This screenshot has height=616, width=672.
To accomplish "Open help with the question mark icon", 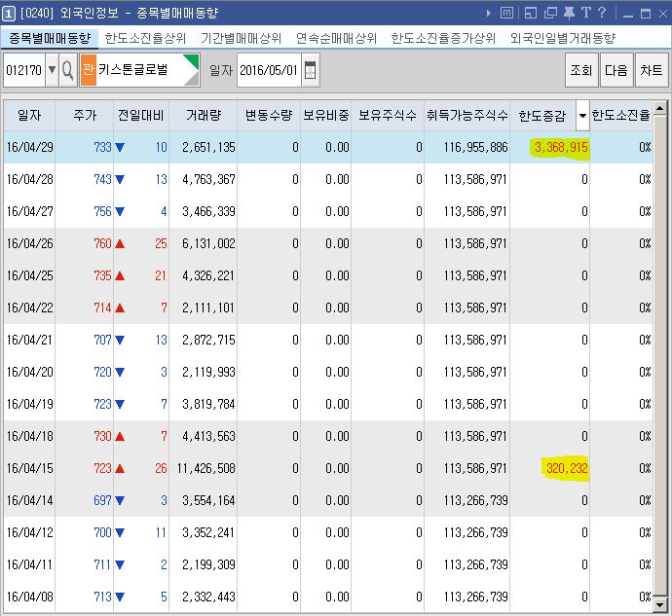I will (601, 13).
